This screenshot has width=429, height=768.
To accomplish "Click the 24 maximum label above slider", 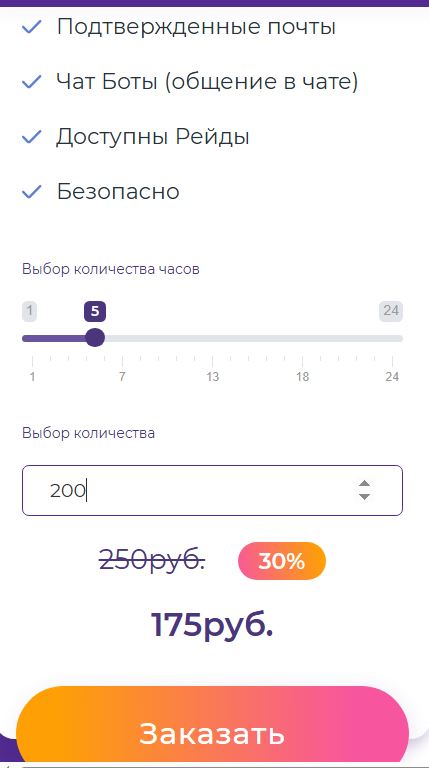I will [391, 311].
